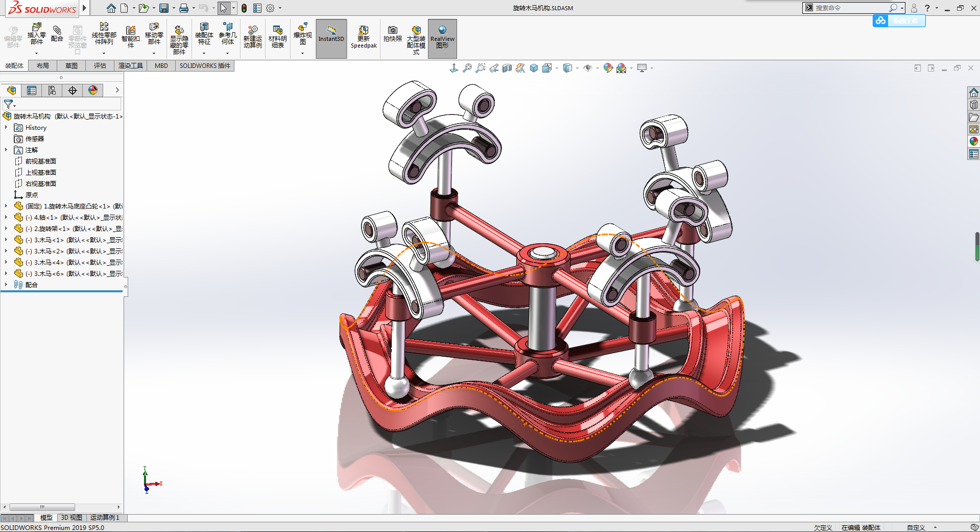The width and height of the screenshot is (980, 532).
Task: Open the Display Style dropdown arrow
Action: (x=577, y=68)
